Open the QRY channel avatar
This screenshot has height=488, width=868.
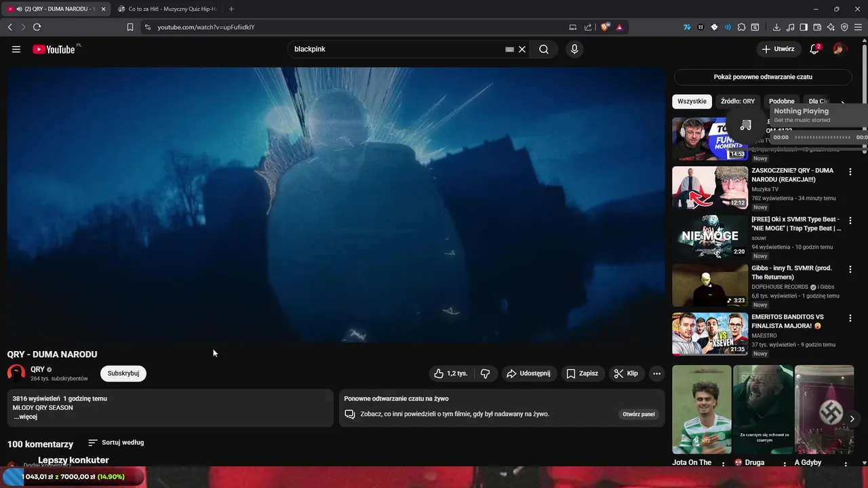[x=16, y=373]
